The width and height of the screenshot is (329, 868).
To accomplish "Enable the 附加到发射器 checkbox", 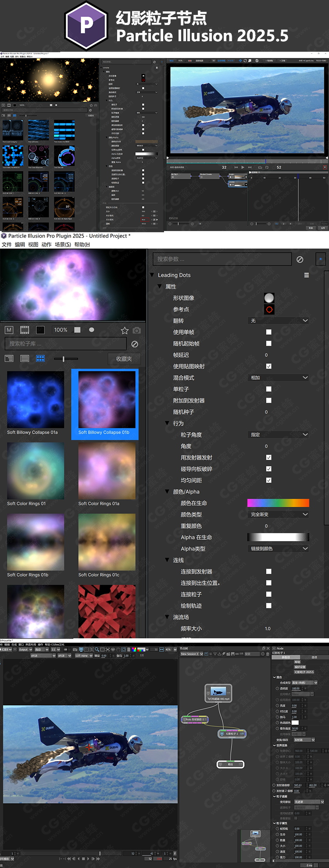I will (269, 401).
